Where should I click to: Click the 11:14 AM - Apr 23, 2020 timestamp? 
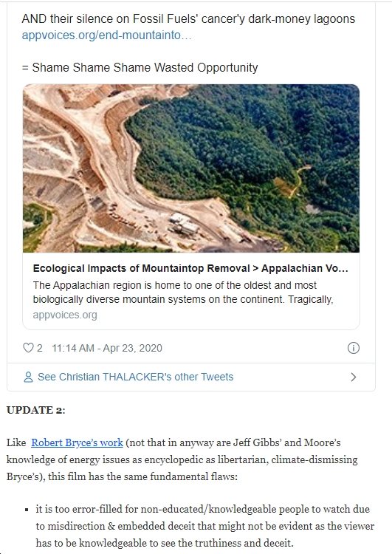[x=107, y=348]
